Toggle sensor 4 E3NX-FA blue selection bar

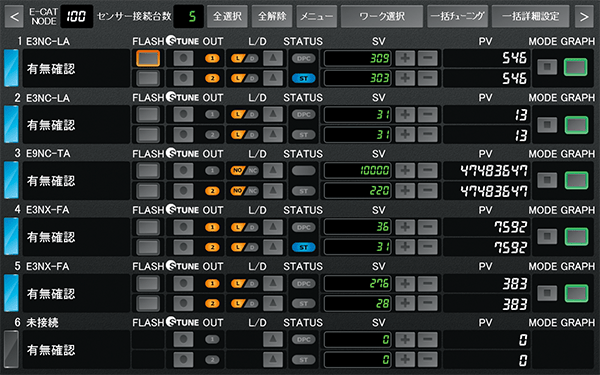click(x=11, y=236)
